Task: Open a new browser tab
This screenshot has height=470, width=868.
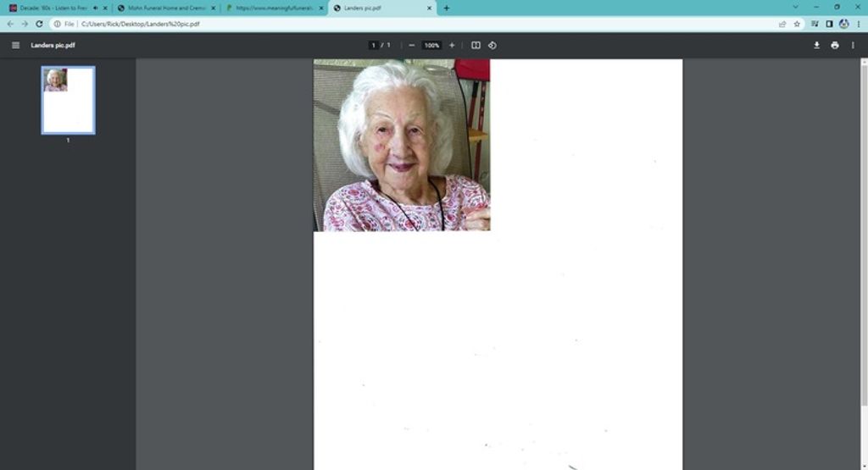Action: [446, 8]
